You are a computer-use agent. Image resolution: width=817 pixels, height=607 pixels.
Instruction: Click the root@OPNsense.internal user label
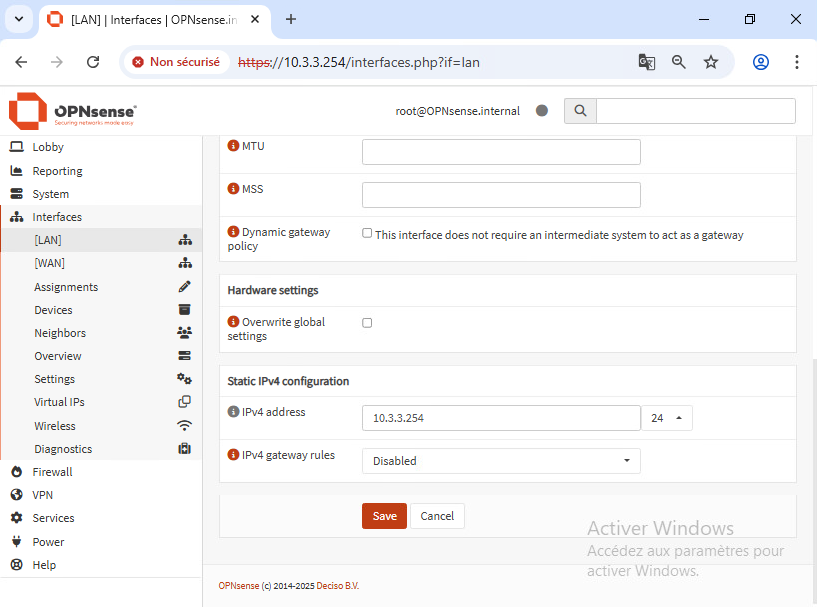pyautogui.click(x=457, y=111)
